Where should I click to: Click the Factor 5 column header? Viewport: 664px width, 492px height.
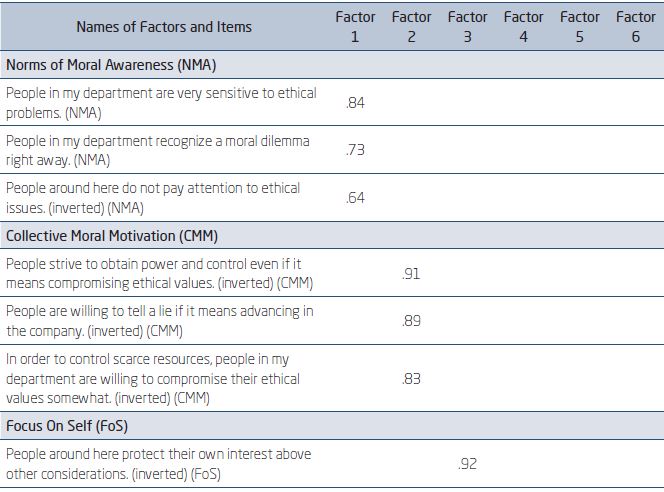point(579,27)
